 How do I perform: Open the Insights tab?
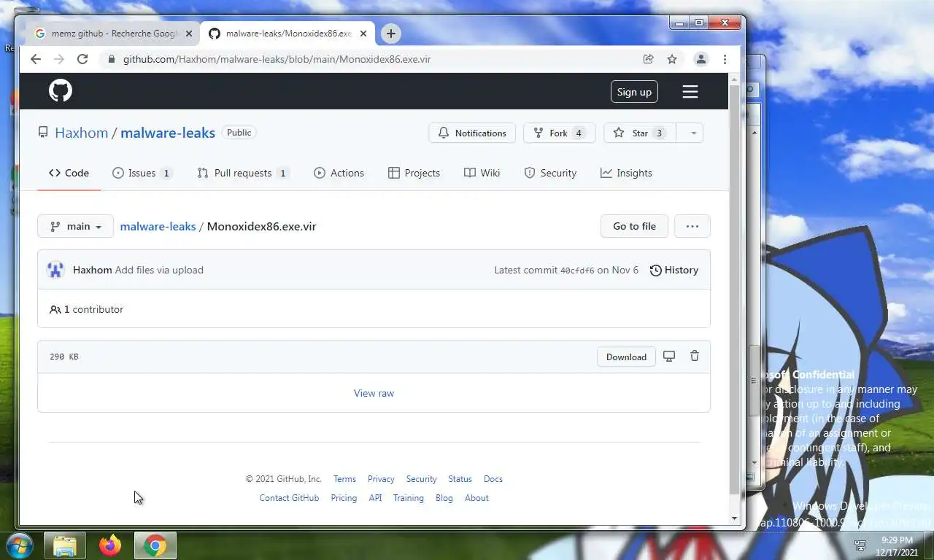626,173
